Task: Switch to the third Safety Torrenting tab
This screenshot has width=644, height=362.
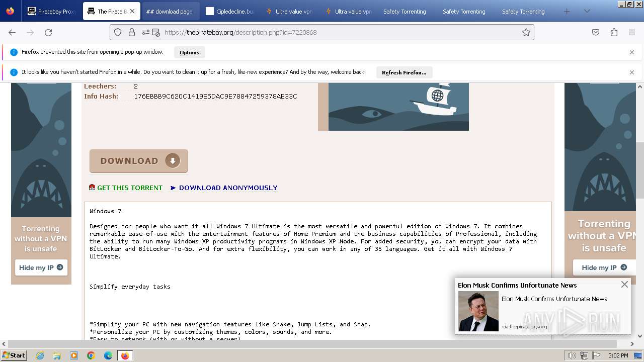Action: click(x=527, y=11)
